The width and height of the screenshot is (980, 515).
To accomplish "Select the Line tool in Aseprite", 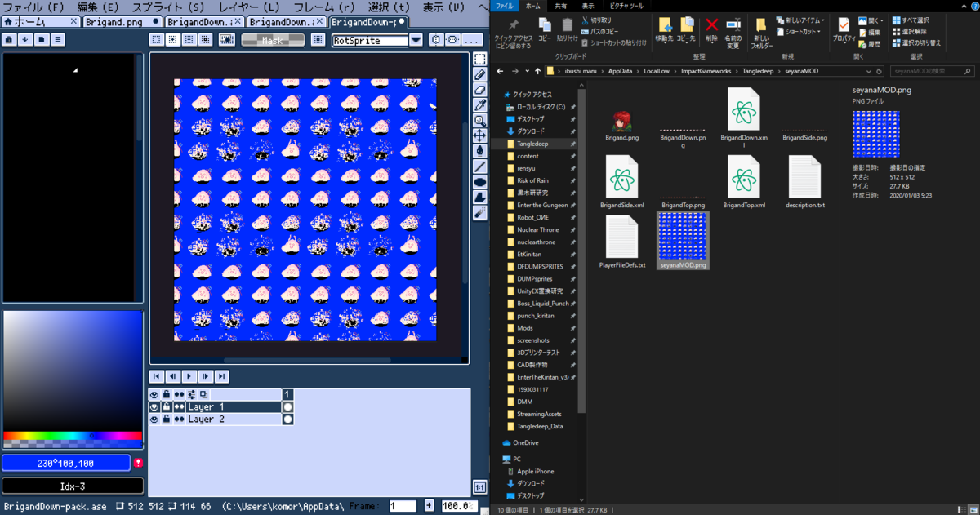I will coord(480,166).
